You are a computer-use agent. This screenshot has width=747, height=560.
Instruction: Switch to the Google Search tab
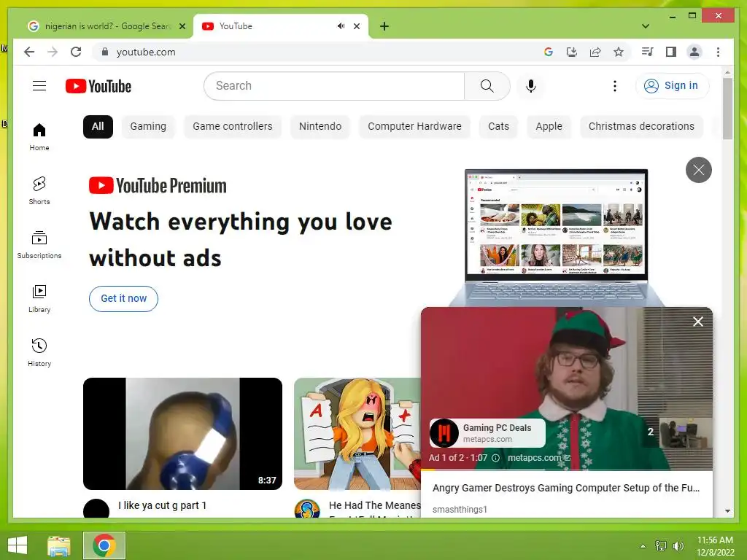point(107,26)
